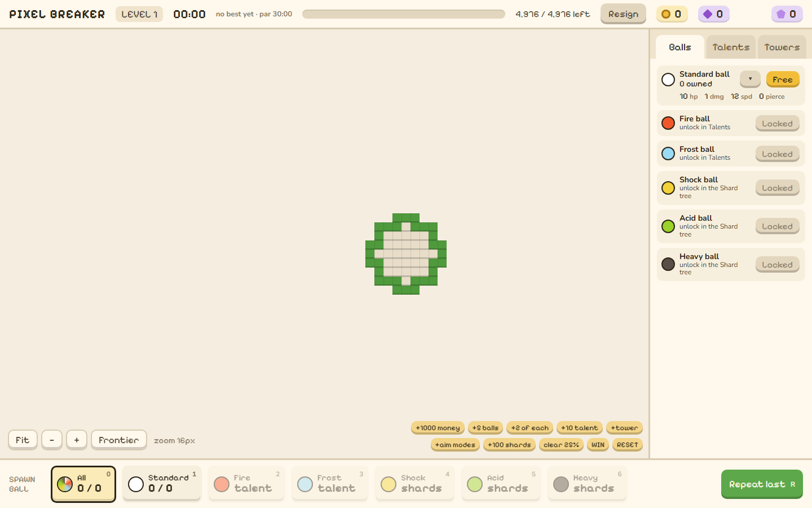Click the Locked button for Fire ball

778,124
